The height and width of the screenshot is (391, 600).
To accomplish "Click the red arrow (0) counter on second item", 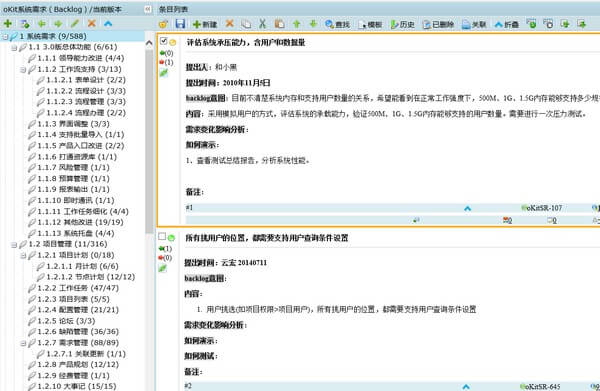I will (x=165, y=258).
